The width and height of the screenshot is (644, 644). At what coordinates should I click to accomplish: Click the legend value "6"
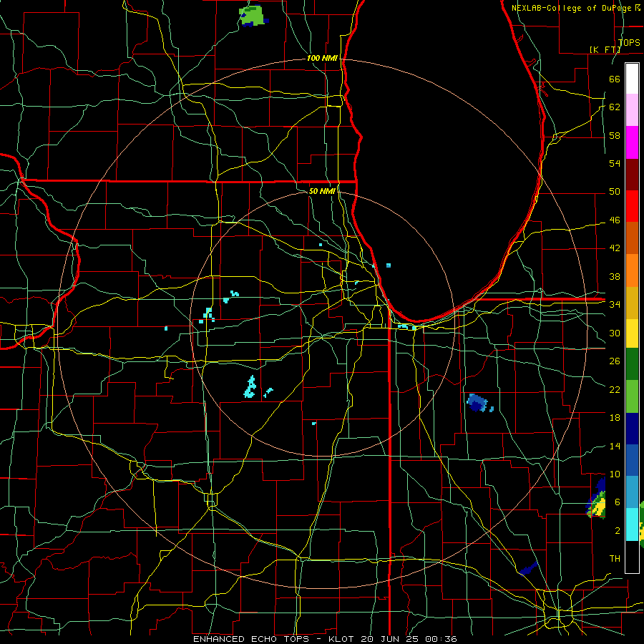[617, 502]
